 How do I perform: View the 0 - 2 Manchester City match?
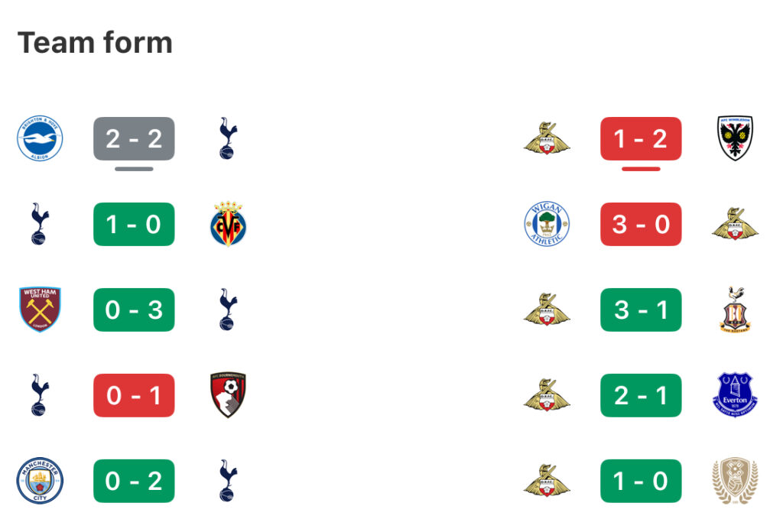point(134,481)
